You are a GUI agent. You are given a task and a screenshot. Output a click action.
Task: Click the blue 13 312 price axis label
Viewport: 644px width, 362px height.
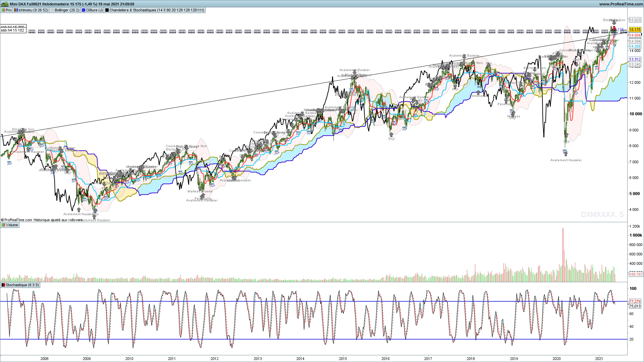click(x=635, y=59)
